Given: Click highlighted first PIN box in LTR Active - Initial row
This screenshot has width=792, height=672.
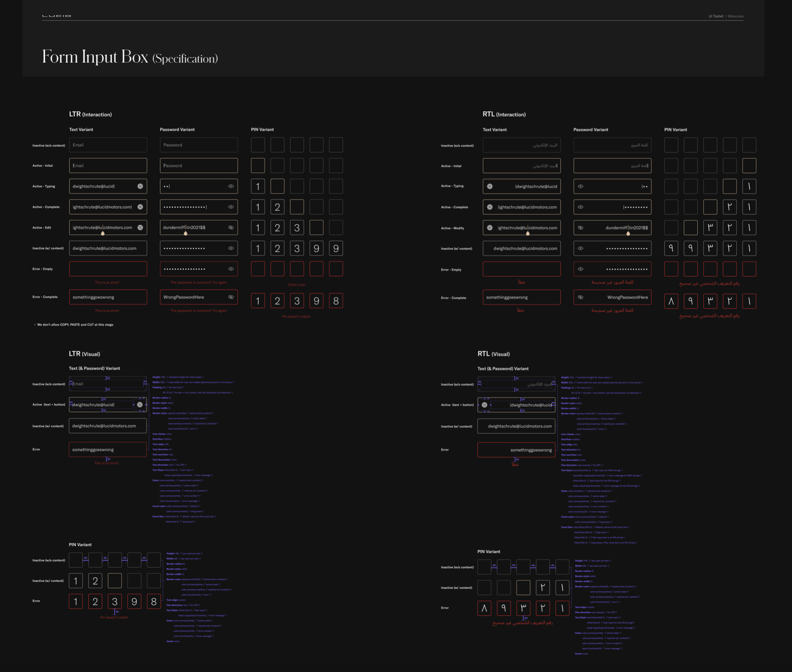Looking at the screenshot, I should (258, 165).
